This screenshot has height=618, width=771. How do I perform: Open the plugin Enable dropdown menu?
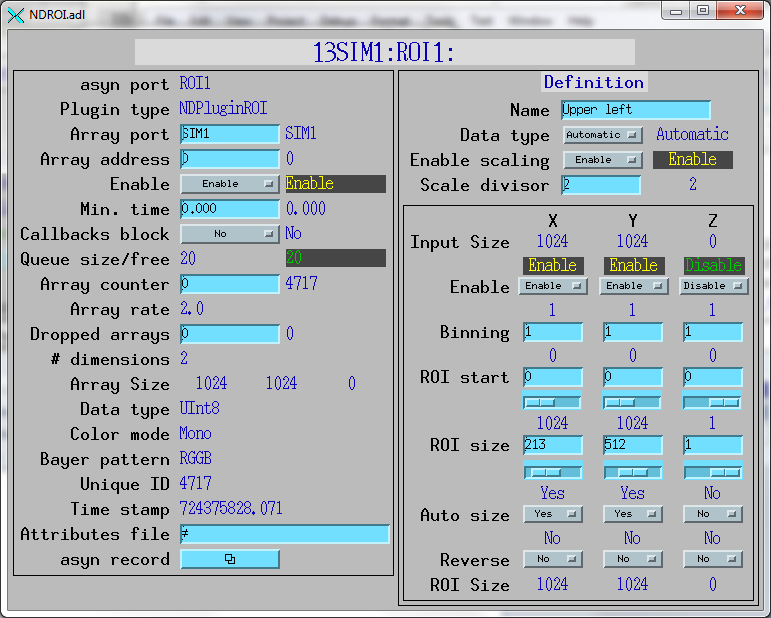(x=230, y=184)
